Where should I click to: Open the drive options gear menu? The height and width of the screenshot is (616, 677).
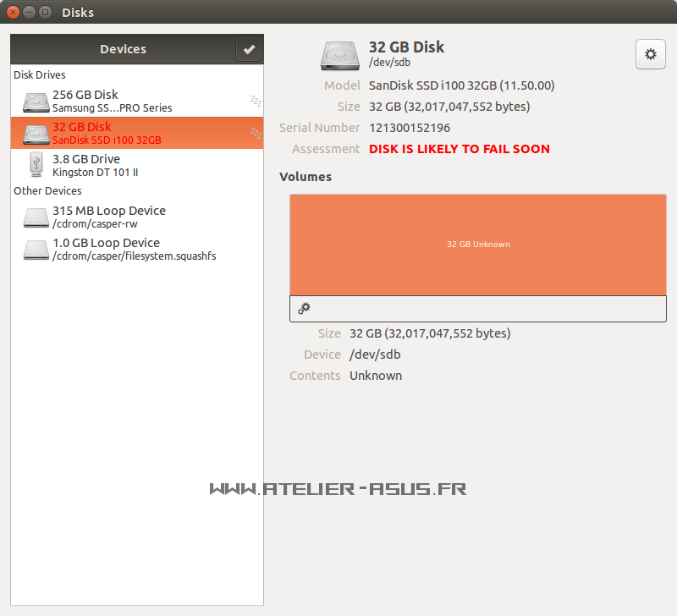[x=650, y=54]
